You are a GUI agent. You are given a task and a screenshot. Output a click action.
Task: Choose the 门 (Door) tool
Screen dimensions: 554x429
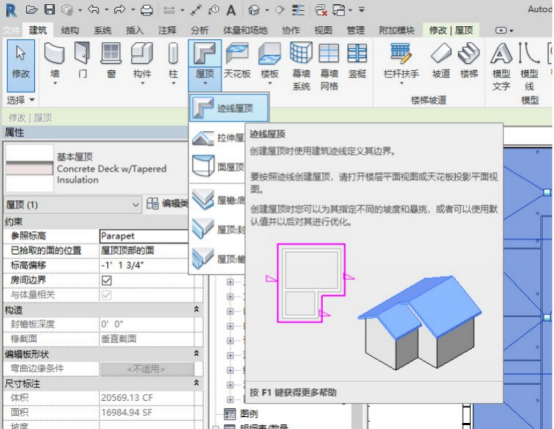tap(82, 60)
